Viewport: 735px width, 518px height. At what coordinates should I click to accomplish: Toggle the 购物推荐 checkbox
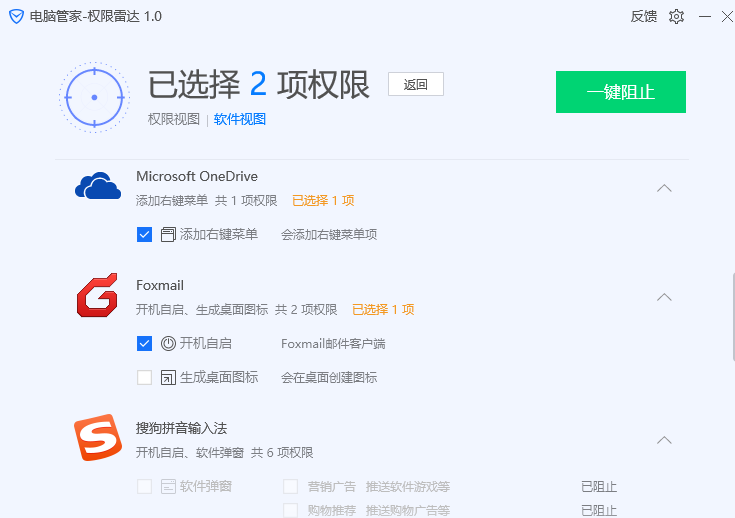pos(291,510)
